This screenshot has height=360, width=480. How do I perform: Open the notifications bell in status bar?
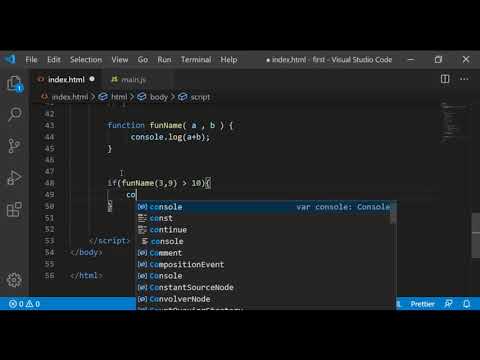point(467,304)
